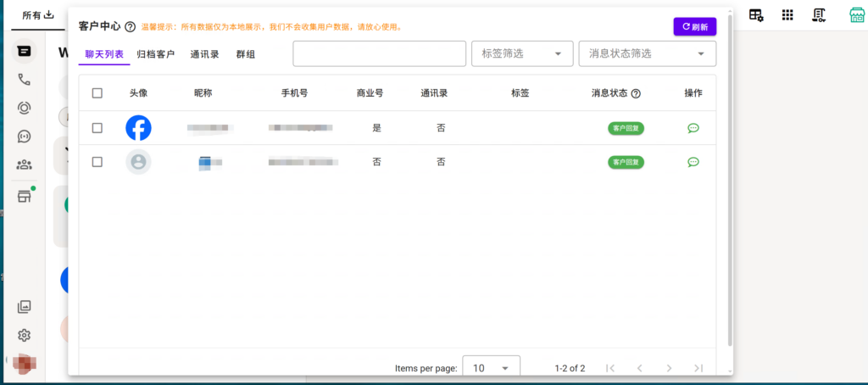
Task: Click the 商业号 column header
Action: click(x=370, y=93)
